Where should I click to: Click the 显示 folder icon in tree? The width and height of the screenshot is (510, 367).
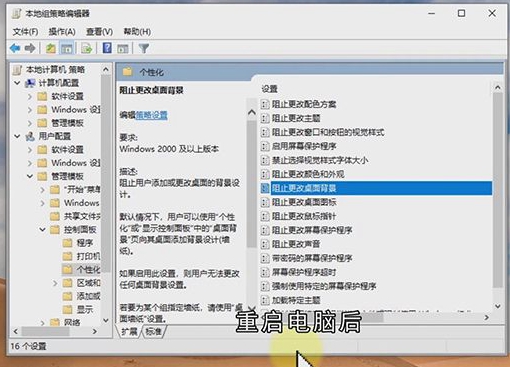[x=67, y=310]
